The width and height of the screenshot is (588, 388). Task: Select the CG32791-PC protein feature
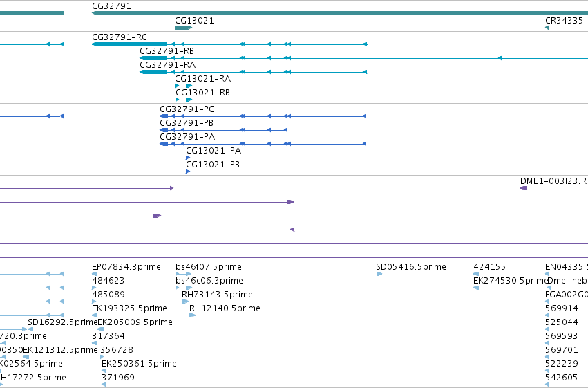[187, 109]
